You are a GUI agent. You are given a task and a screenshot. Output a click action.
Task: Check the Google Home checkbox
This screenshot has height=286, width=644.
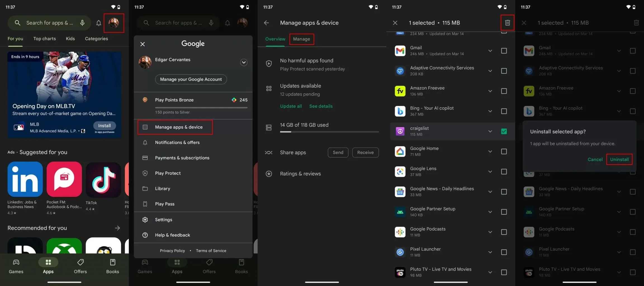click(x=504, y=151)
